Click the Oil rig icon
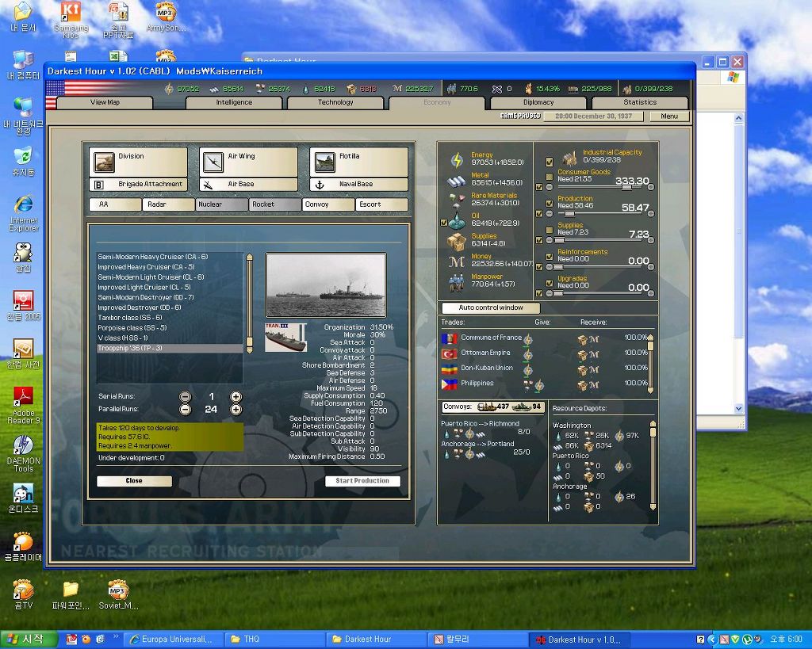The height and width of the screenshot is (649, 812). (x=457, y=221)
